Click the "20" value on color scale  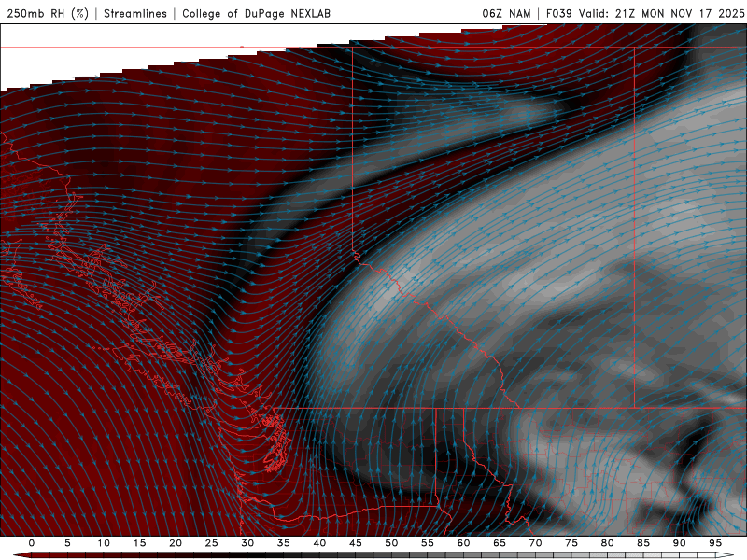(176, 543)
